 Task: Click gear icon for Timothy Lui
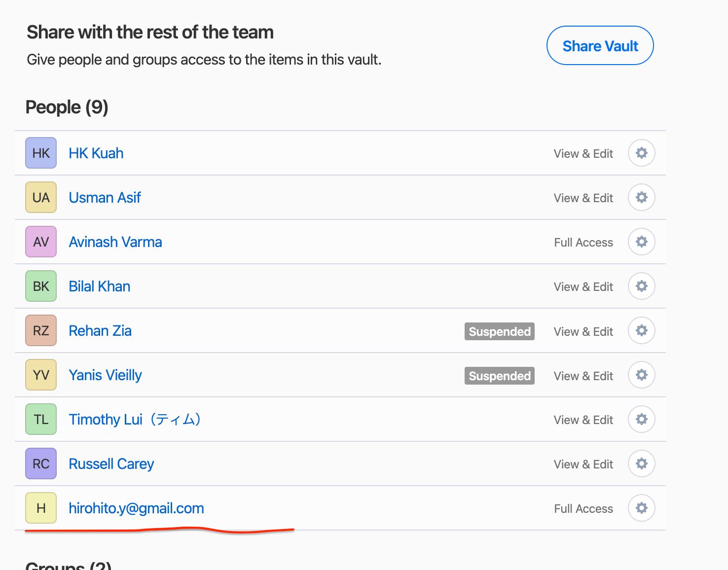(641, 419)
